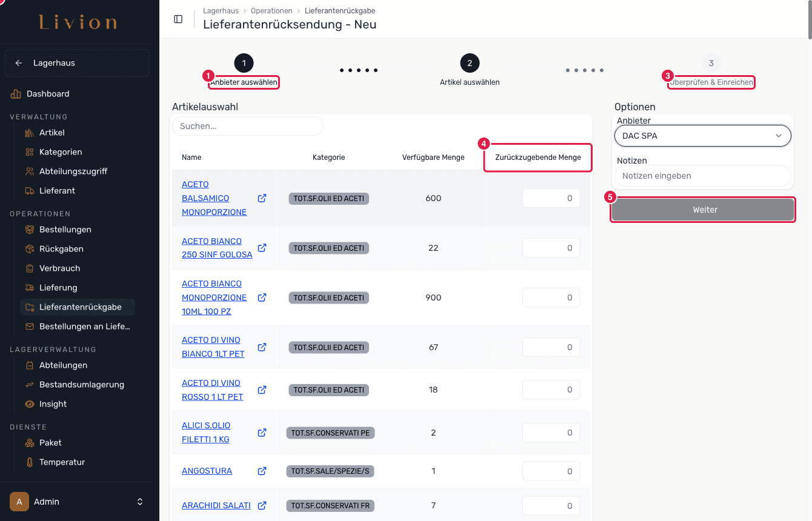The image size is (812, 521).
Task: Expand the Anbieter DAC SPA dropdown
Action: pos(703,136)
